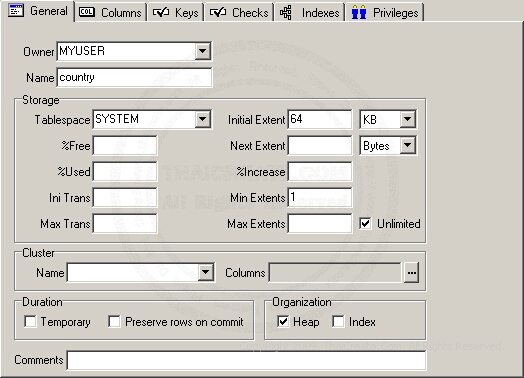Click the Initial Extent field with 64
Screen dimensions: 524x378
tap(320, 119)
